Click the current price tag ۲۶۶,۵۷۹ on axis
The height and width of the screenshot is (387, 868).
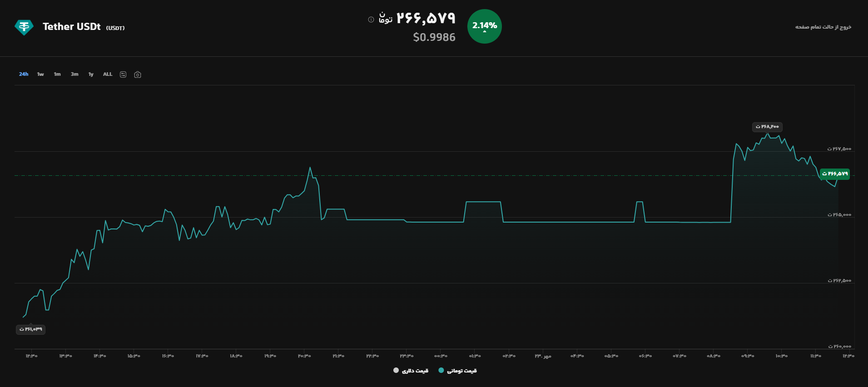pos(835,174)
